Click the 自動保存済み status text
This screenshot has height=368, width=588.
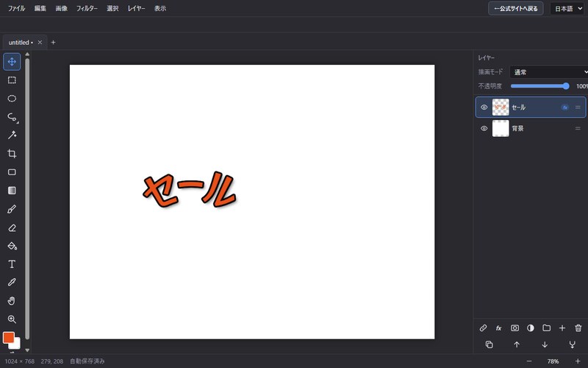87,361
